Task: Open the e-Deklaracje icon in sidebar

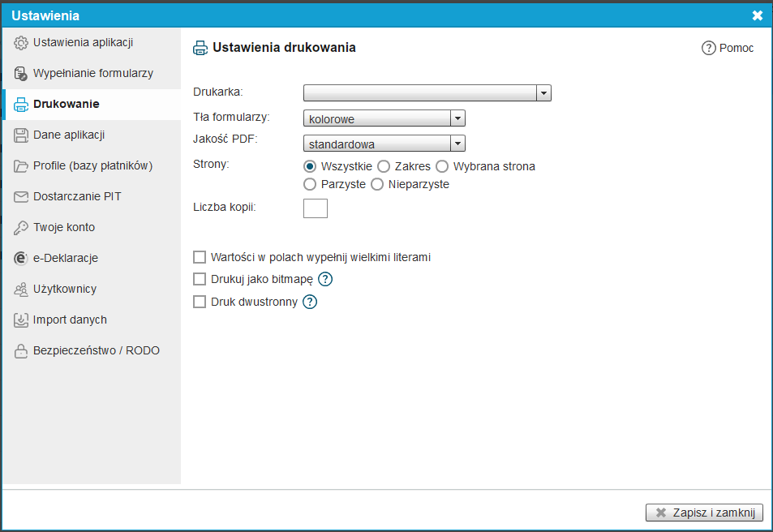Action: [21, 259]
